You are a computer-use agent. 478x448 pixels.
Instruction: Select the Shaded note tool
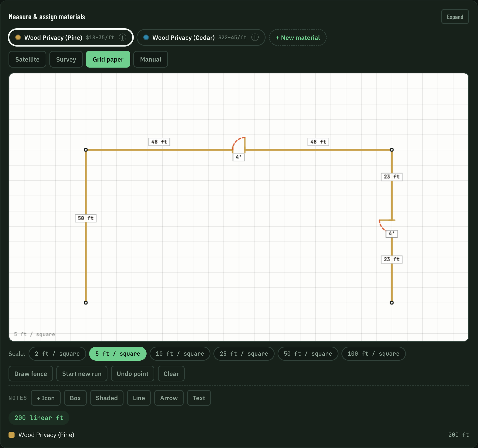tap(107, 398)
